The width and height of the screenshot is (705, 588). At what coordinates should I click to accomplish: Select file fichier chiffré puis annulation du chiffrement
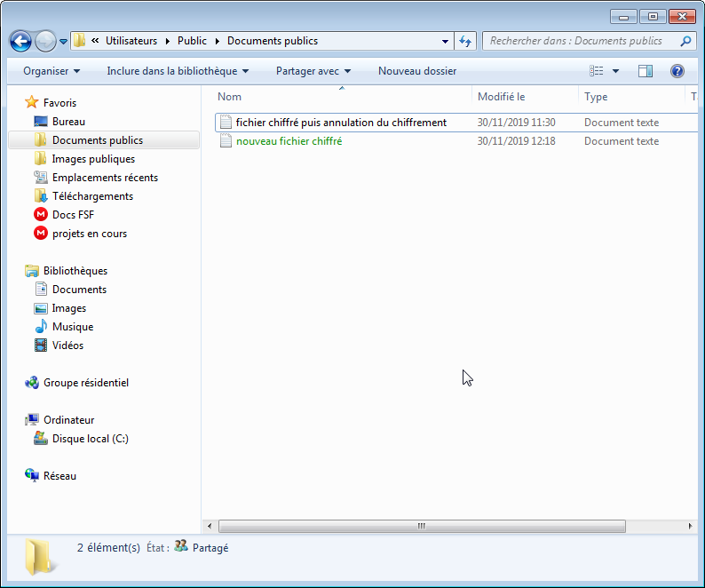tap(341, 123)
